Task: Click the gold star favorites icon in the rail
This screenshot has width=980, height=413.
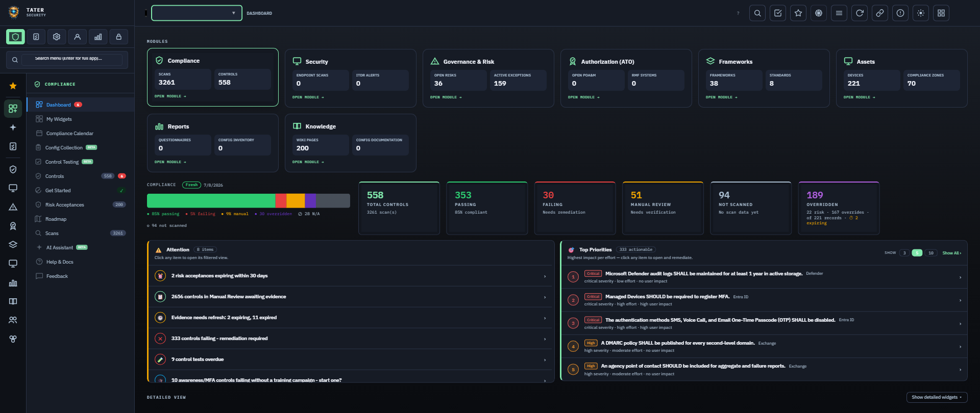Action: click(x=13, y=86)
